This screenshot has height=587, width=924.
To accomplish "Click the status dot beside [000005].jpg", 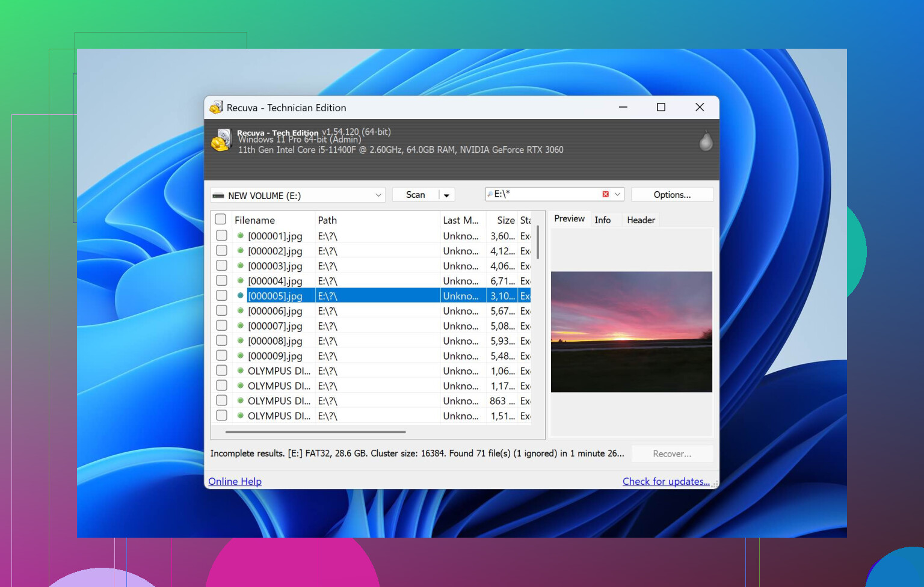I will tap(240, 296).
